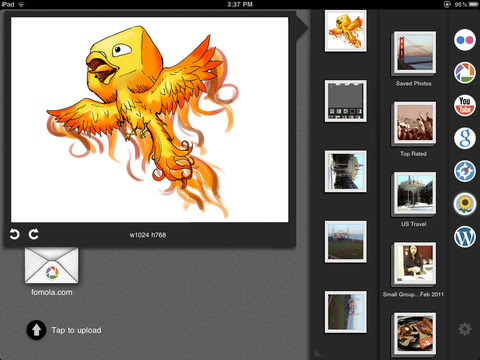This screenshot has width=480, height=360.
Task: Select the dark screenshot thumbnail
Action: [x=346, y=101]
